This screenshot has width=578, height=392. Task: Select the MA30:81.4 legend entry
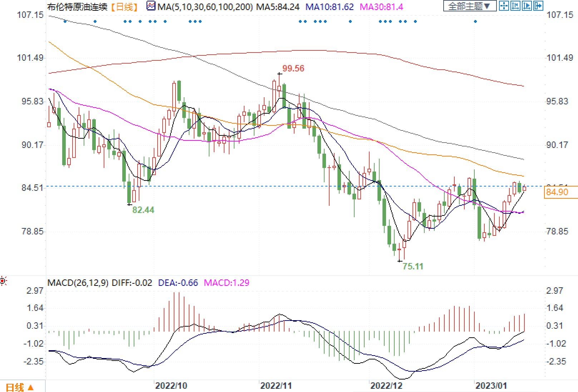[x=381, y=6]
